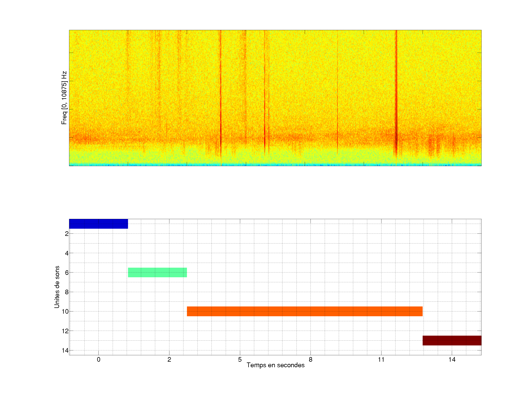The width and height of the screenshot is (532, 399).
Task: Click the blue sound unit bar
Action: click(98, 224)
